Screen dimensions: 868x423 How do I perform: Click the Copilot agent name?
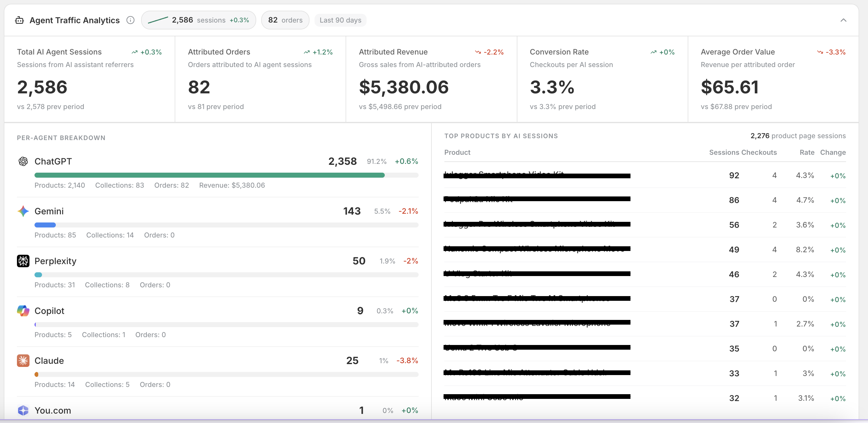[x=49, y=311]
